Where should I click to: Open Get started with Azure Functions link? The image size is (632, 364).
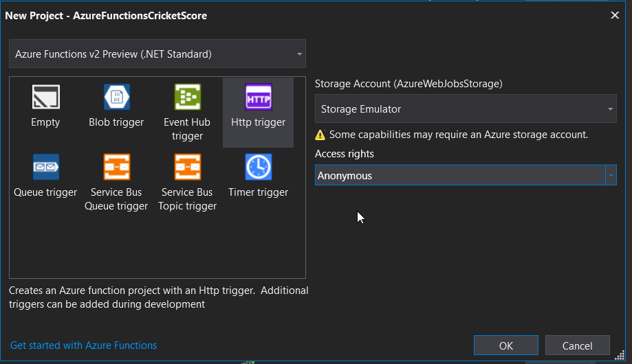tap(84, 345)
